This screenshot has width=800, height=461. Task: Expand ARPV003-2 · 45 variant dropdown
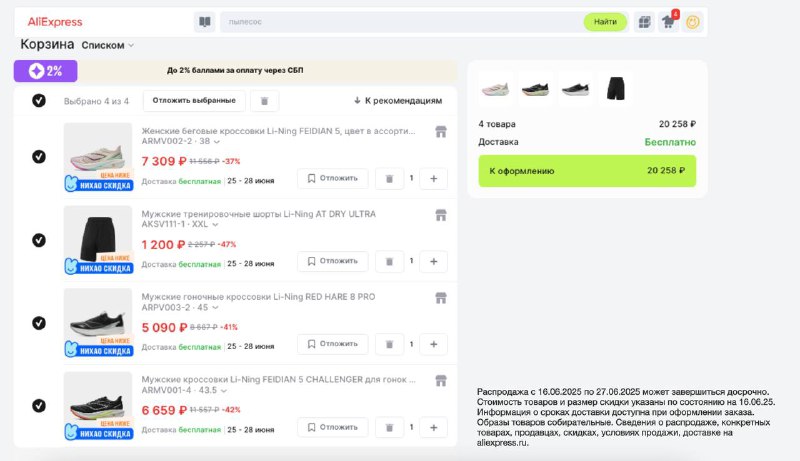pyautogui.click(x=180, y=308)
